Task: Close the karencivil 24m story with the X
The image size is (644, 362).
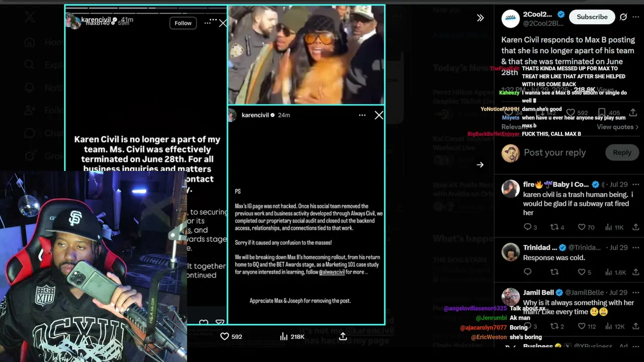Action: click(379, 115)
